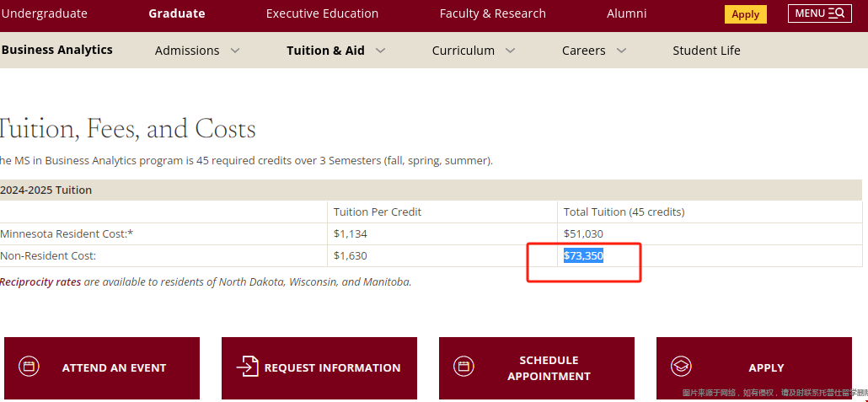Expand the Tuition & Aid chevron
The image size is (868, 402).
(380, 51)
